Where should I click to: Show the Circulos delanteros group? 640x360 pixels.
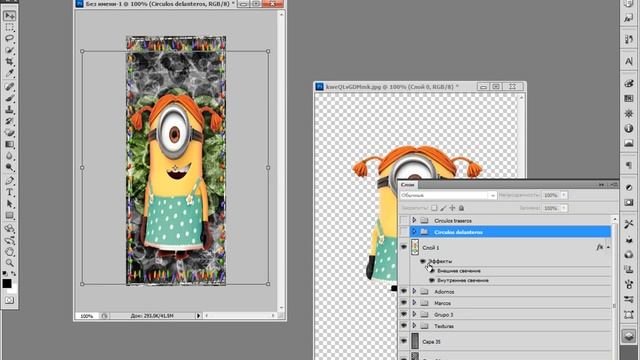404,232
